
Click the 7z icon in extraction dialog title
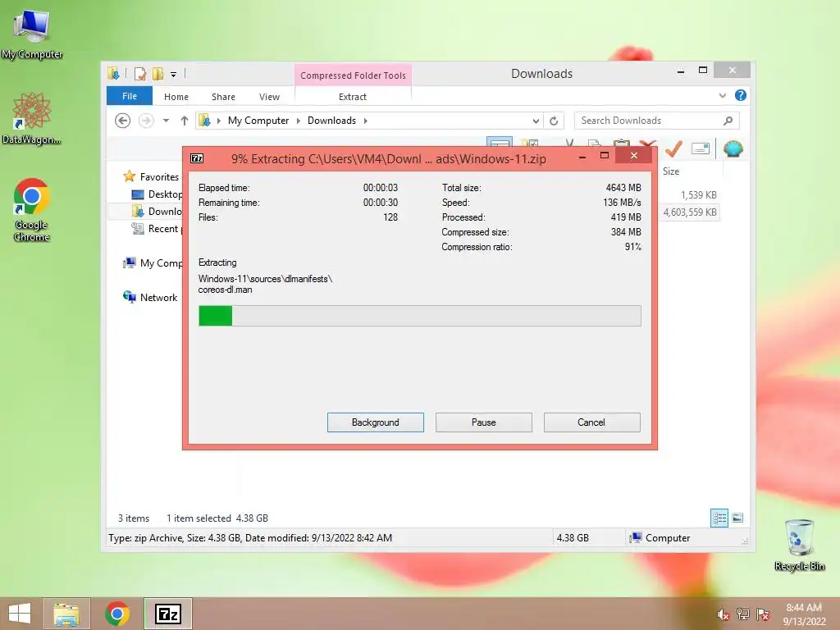[197, 158]
